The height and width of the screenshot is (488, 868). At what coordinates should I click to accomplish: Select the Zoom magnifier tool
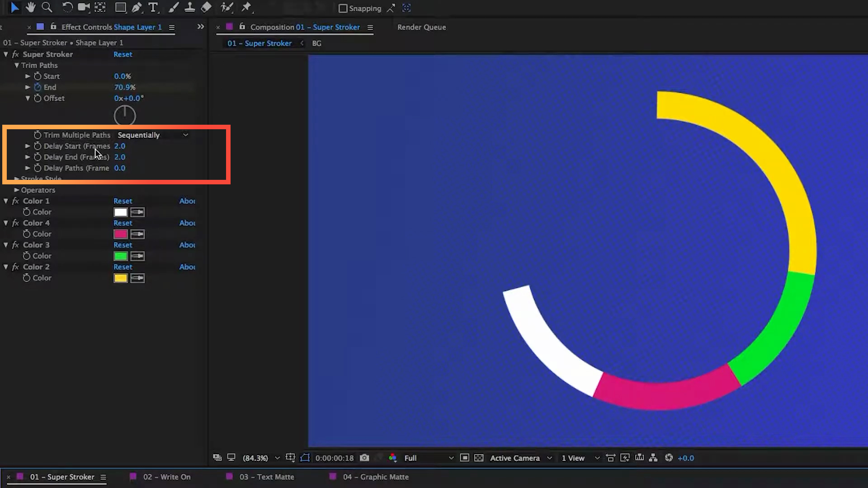coord(47,7)
